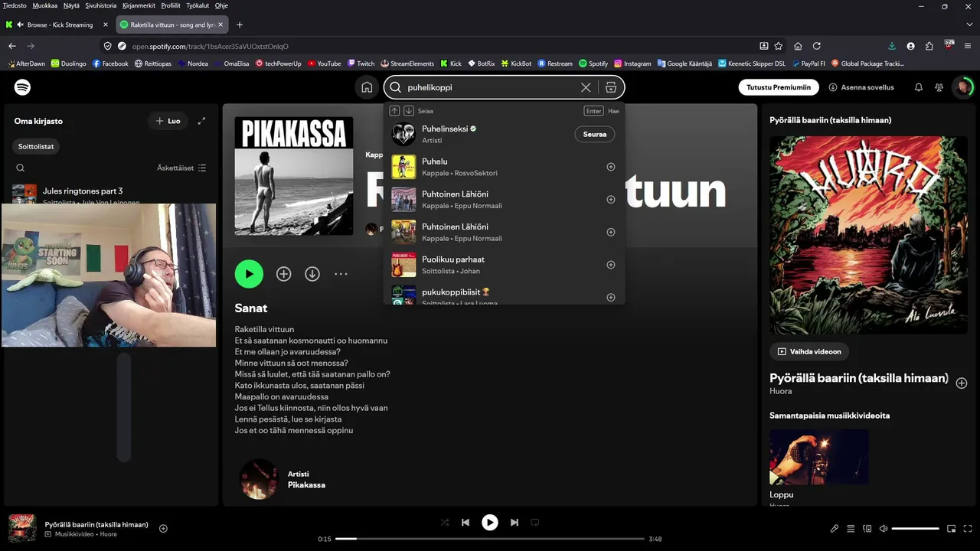
Task: Click the puhelikoppi search field
Action: 490,87
